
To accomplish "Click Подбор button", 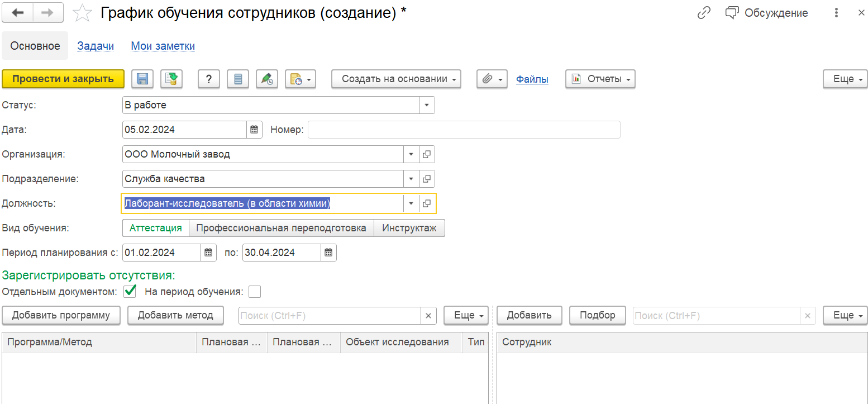I will pos(598,315).
